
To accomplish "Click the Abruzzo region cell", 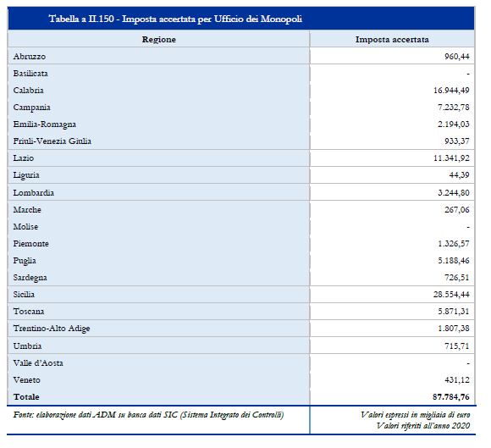I will point(159,57).
